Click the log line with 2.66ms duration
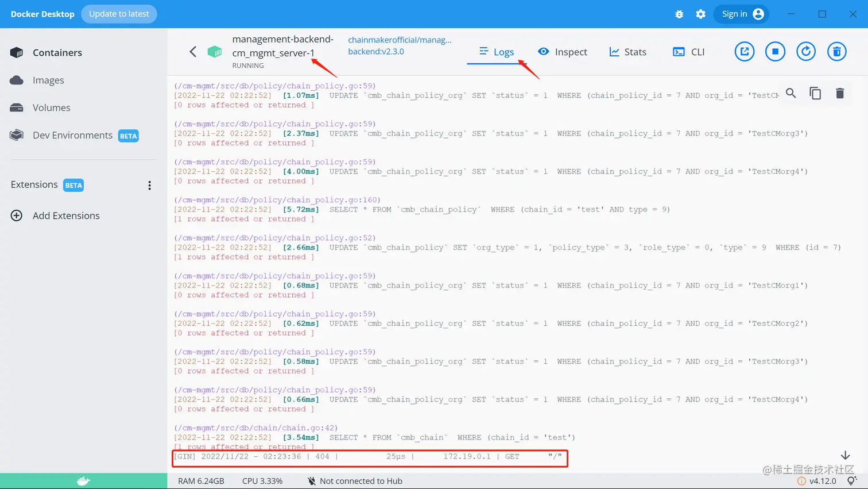 tap(507, 248)
